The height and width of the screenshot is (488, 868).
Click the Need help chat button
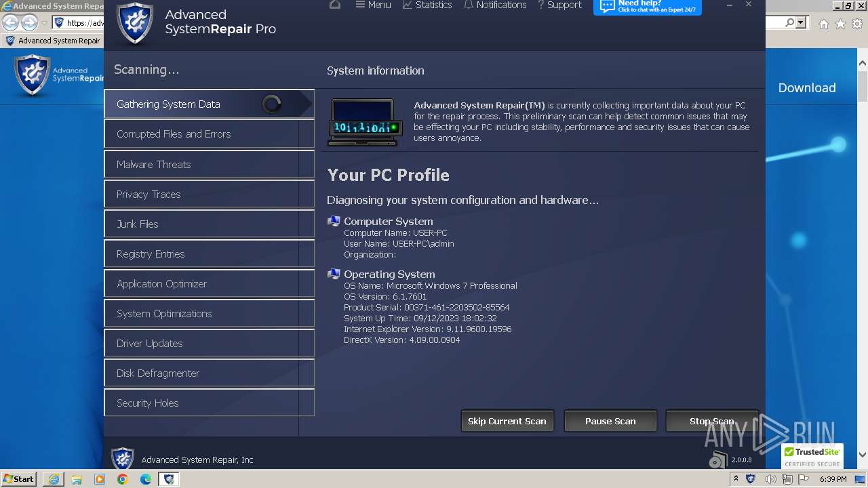click(x=647, y=7)
